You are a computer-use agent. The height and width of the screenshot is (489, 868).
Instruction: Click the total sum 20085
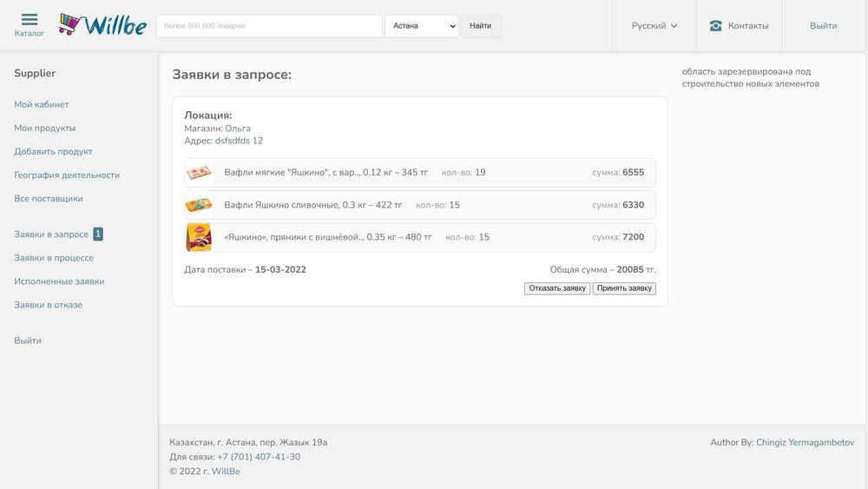point(630,270)
